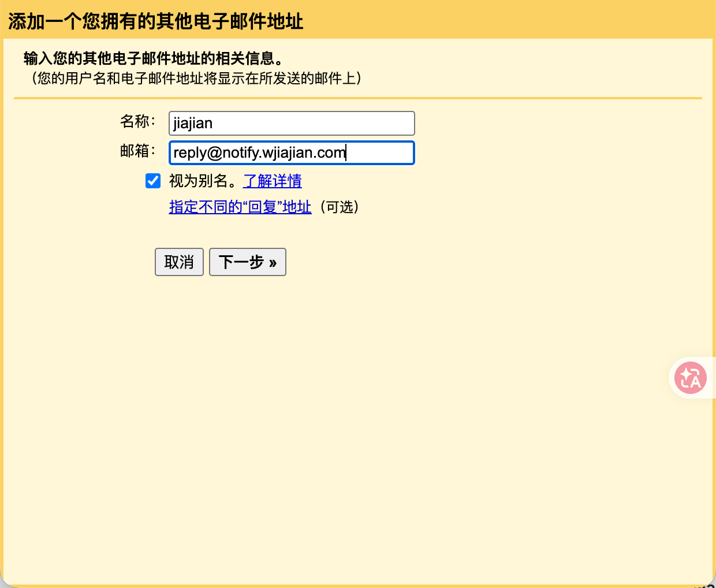
Task: Click the » chevron inside 下一步 button
Action: (273, 263)
